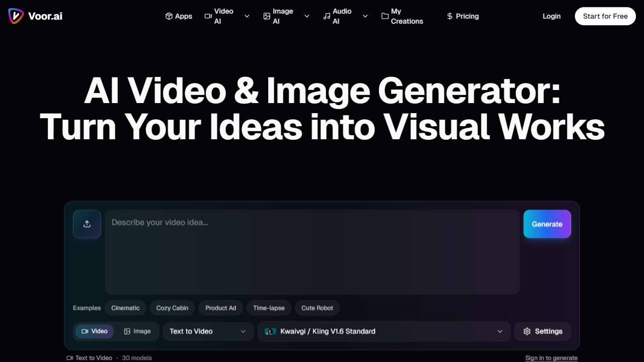Expand the Audio AI menu chevron
644x362 pixels.
point(365,16)
